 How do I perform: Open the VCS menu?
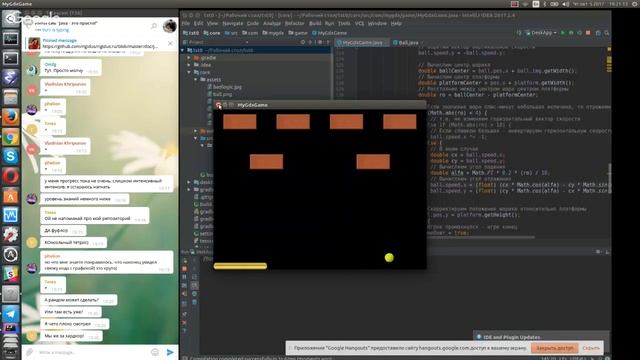(359, 23)
